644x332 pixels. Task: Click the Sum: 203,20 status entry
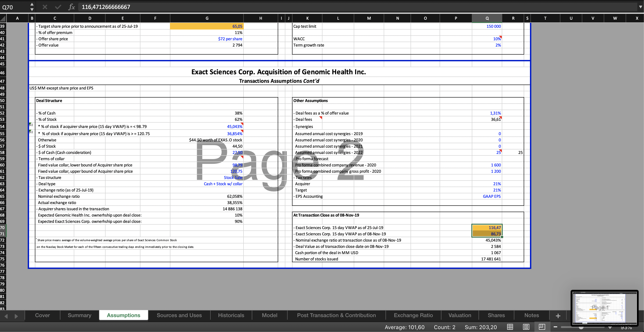(x=481, y=327)
